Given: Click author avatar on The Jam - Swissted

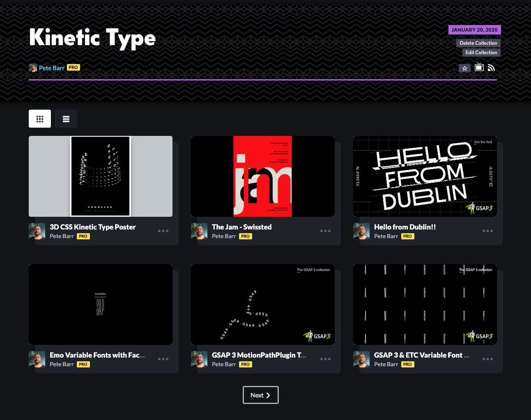Looking at the screenshot, I should tap(199, 231).
